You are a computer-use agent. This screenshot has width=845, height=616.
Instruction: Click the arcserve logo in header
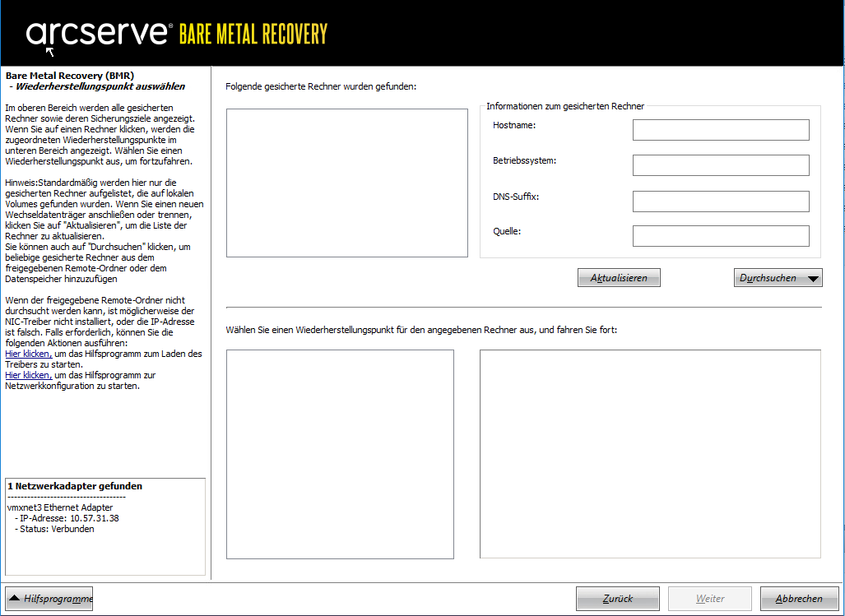[100, 34]
